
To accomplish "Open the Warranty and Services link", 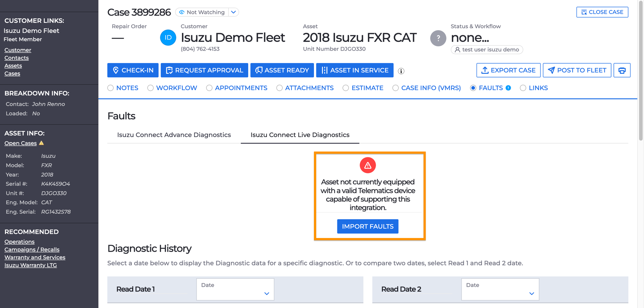I will coord(35,257).
